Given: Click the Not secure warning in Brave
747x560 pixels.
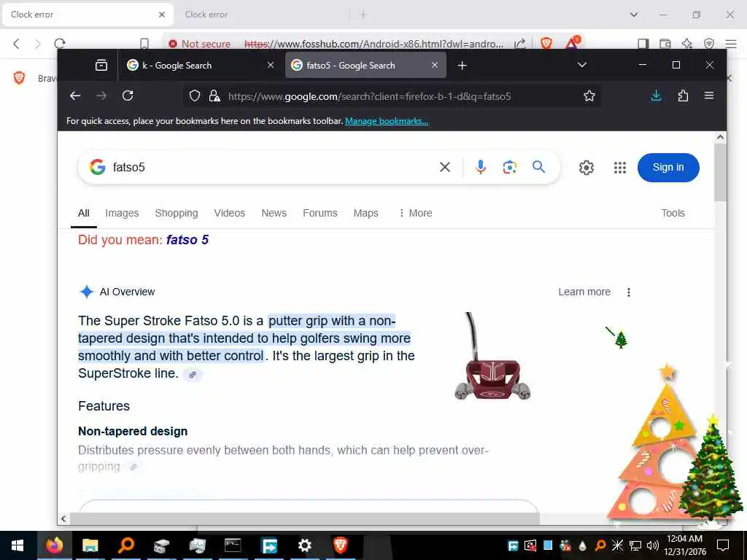Looking at the screenshot, I should [200, 44].
